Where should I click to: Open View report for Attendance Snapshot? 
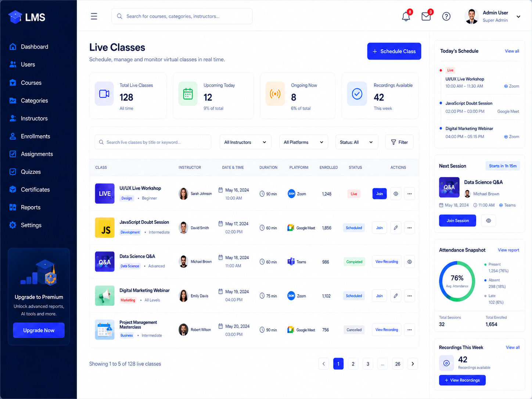pos(508,250)
